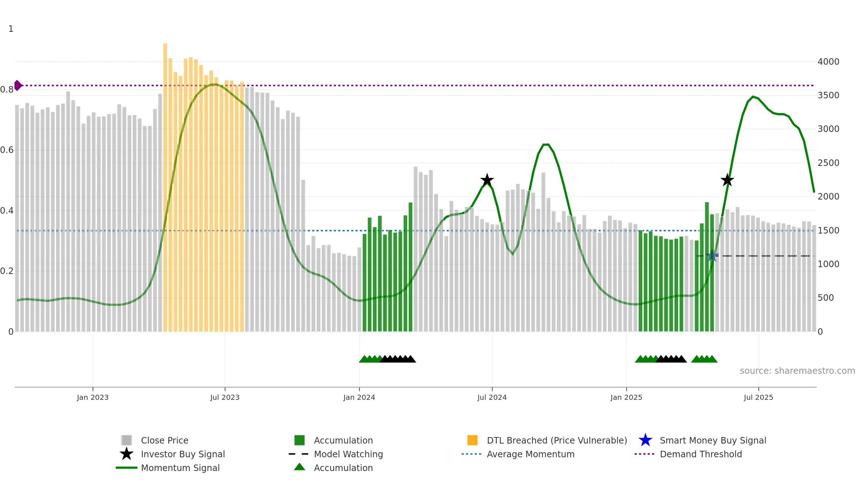
Task: Click the Jan 2024 axis label
Action: tap(359, 397)
